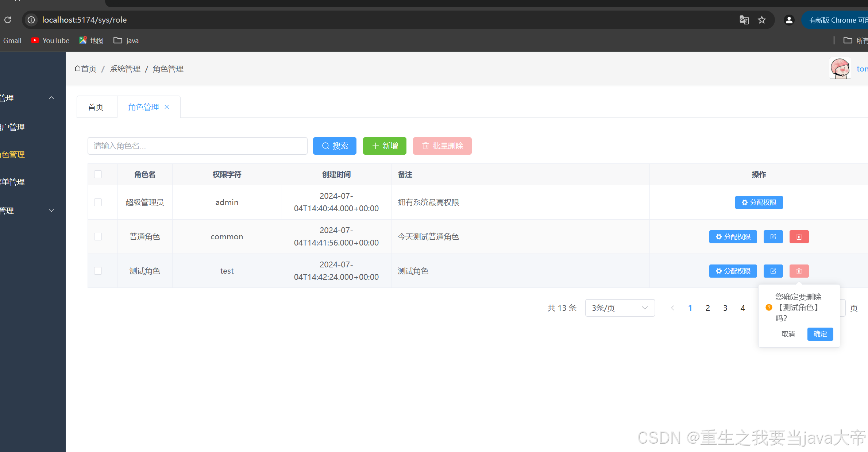
Task: Click the edit icon for 测试角色 row
Action: [773, 271]
